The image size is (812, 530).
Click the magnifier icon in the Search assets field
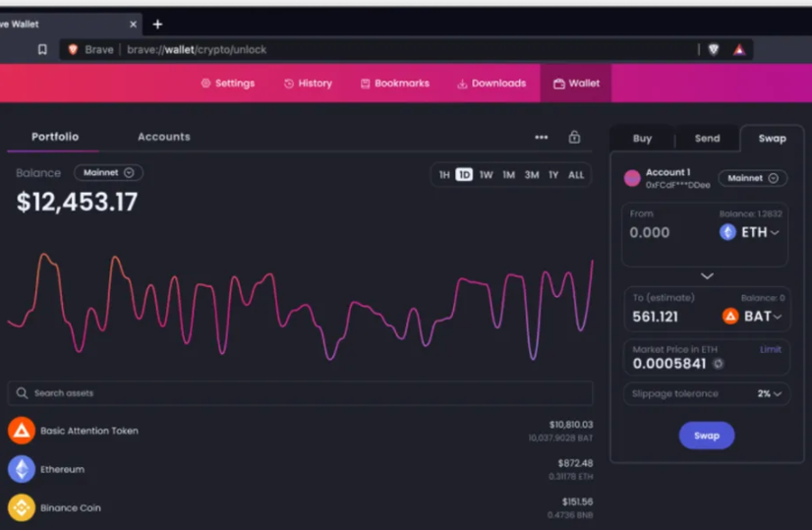[x=22, y=393]
